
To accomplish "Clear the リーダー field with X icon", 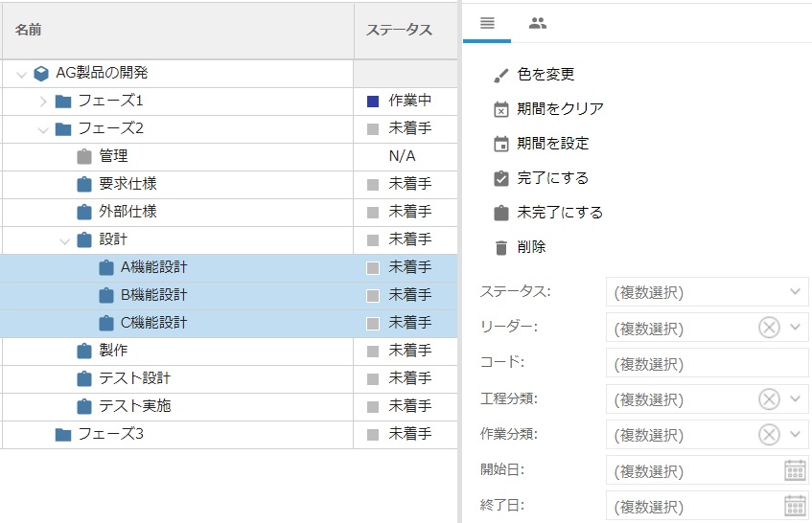I will click(769, 328).
